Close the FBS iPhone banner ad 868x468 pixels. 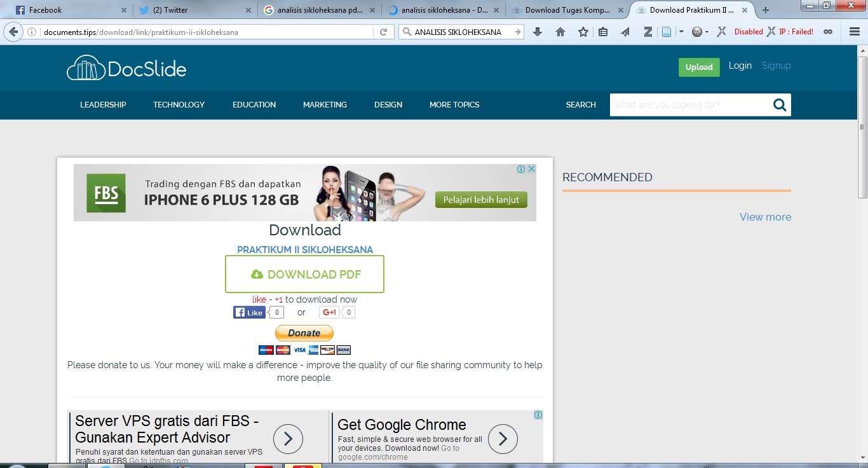pyautogui.click(x=532, y=169)
